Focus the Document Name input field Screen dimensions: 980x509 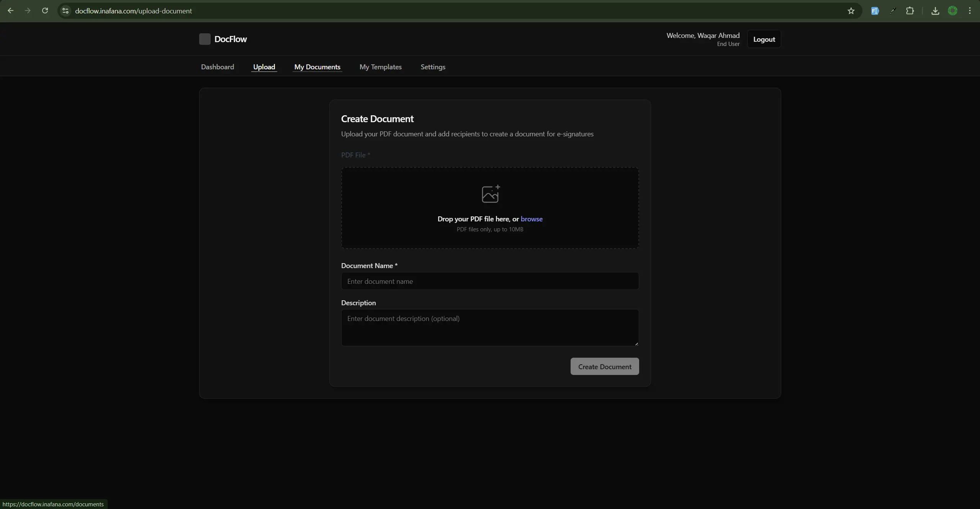click(490, 281)
